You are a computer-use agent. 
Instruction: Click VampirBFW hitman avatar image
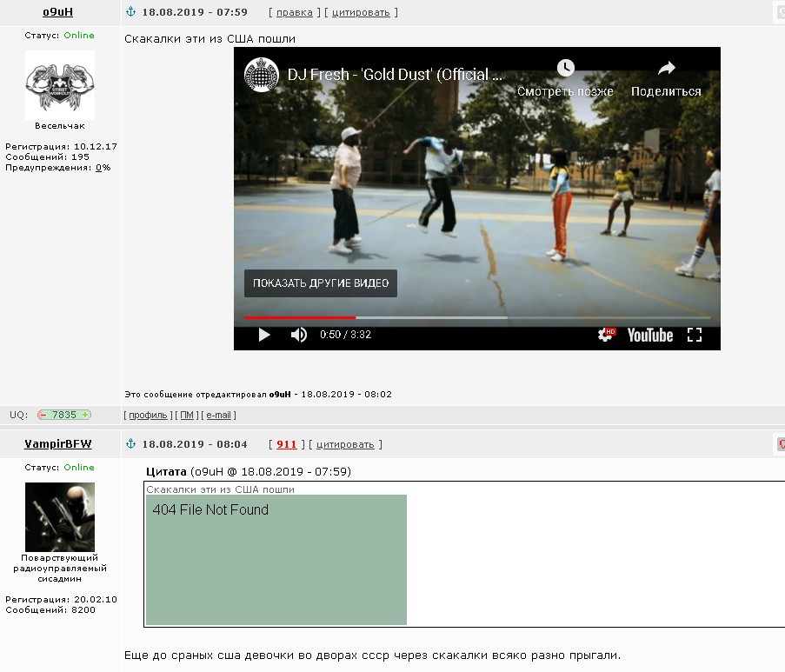60,517
